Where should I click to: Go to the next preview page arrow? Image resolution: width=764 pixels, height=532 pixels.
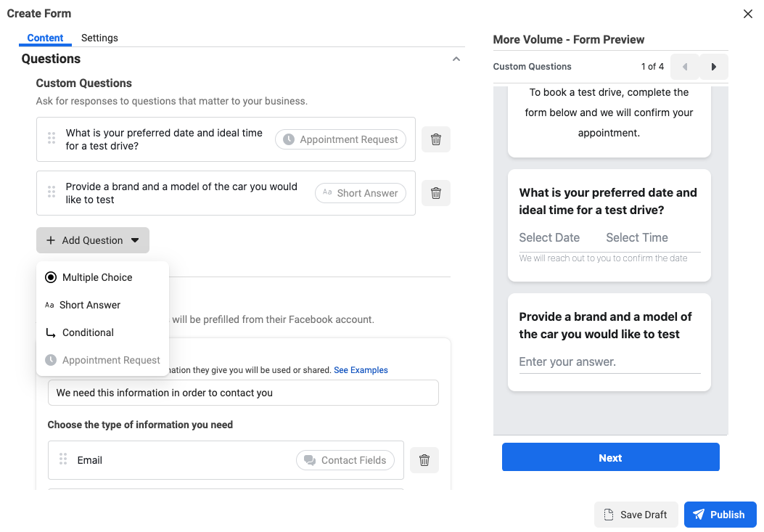(x=714, y=67)
